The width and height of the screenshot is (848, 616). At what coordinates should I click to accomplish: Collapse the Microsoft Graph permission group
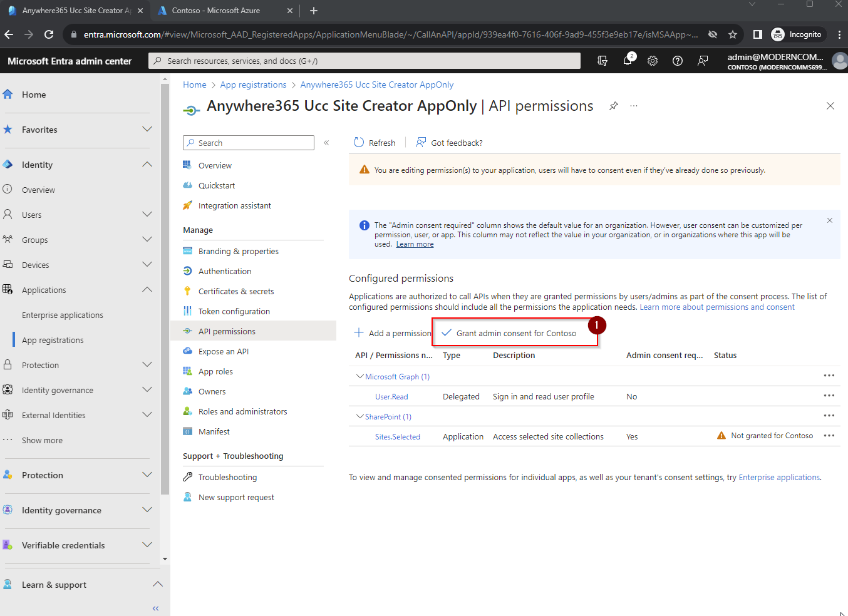[359, 376]
